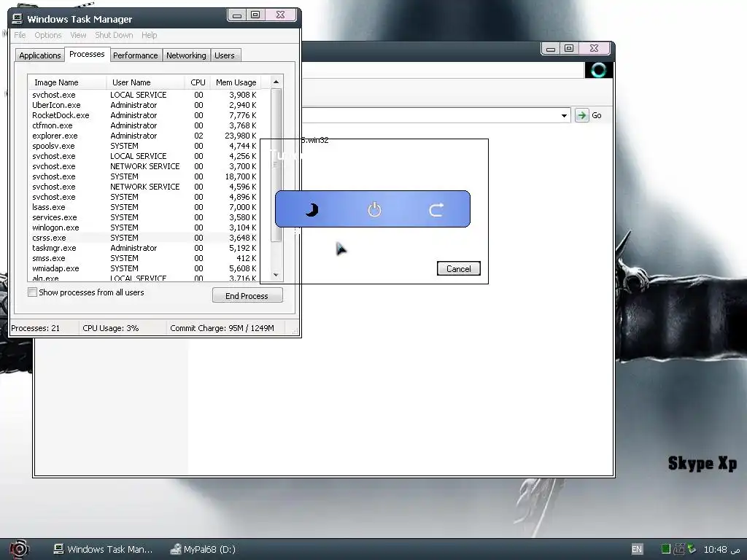
Task: Open the Help menu
Action: point(149,35)
